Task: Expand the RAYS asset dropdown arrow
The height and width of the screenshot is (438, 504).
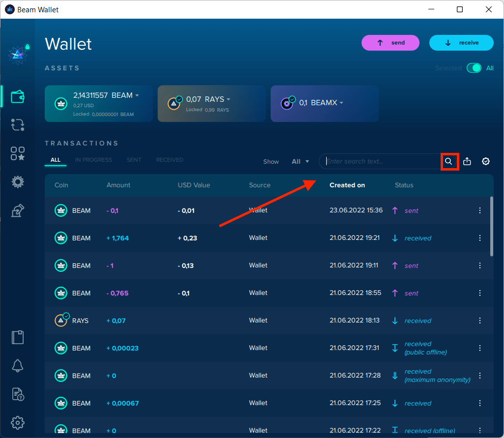Action: (228, 99)
